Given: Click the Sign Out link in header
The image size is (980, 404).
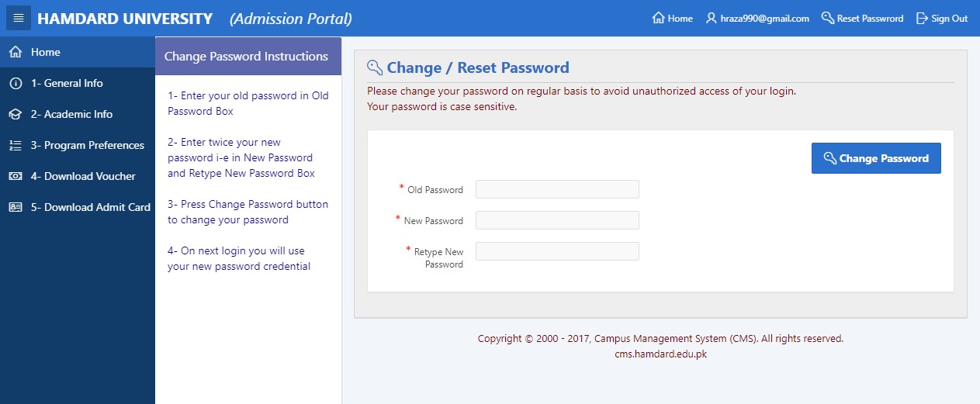Looking at the screenshot, I should coord(949,19).
